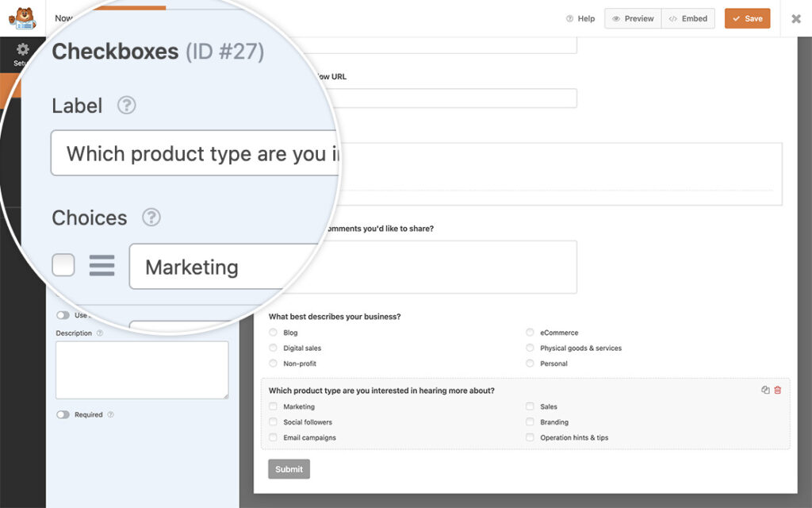Click the Embed button
This screenshot has width=812, height=508.
[x=688, y=19]
